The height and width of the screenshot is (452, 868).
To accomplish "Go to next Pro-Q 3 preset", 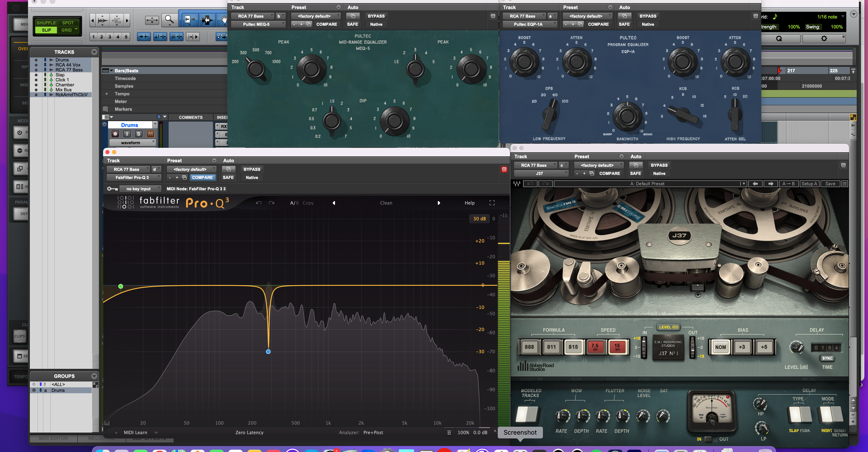I will 439,203.
